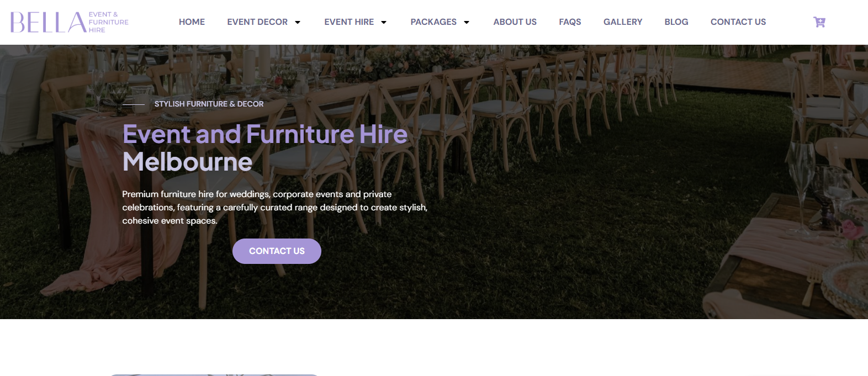Image resolution: width=868 pixels, height=376 pixels.
Task: Click the 'STYLISH FURNITURE & DECOR' tagline
Action: (x=209, y=104)
